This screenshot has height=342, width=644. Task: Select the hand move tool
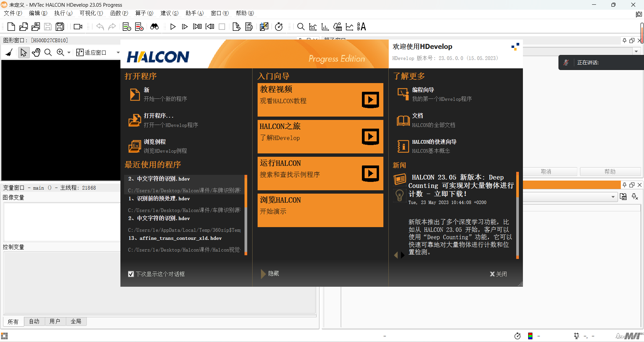pos(36,53)
